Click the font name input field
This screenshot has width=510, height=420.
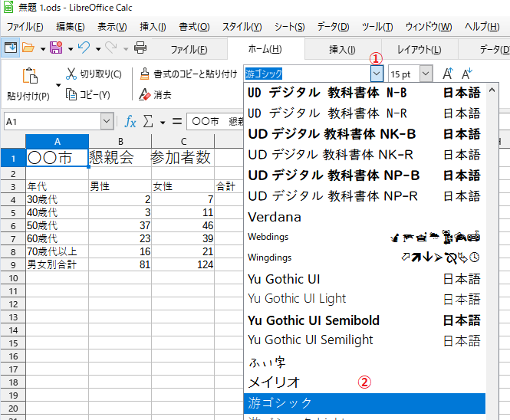tap(307, 74)
